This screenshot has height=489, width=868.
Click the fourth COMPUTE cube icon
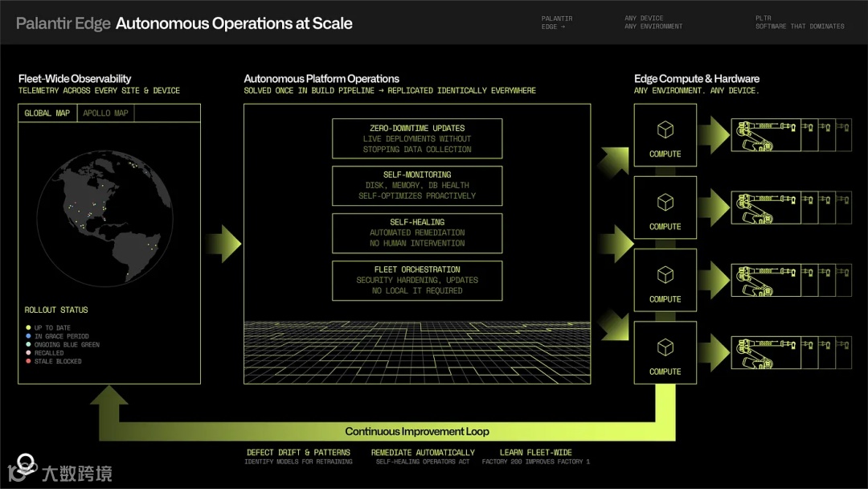(665, 347)
